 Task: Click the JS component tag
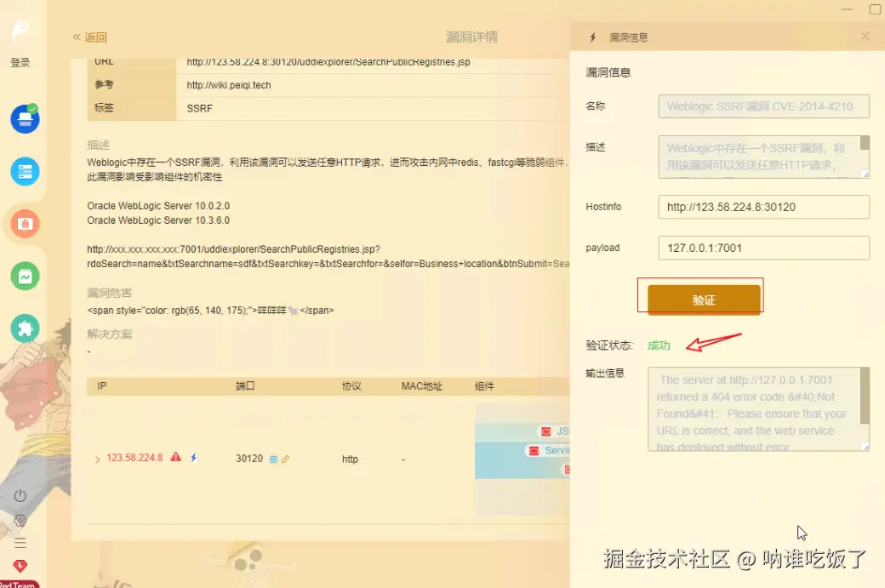[554, 431]
